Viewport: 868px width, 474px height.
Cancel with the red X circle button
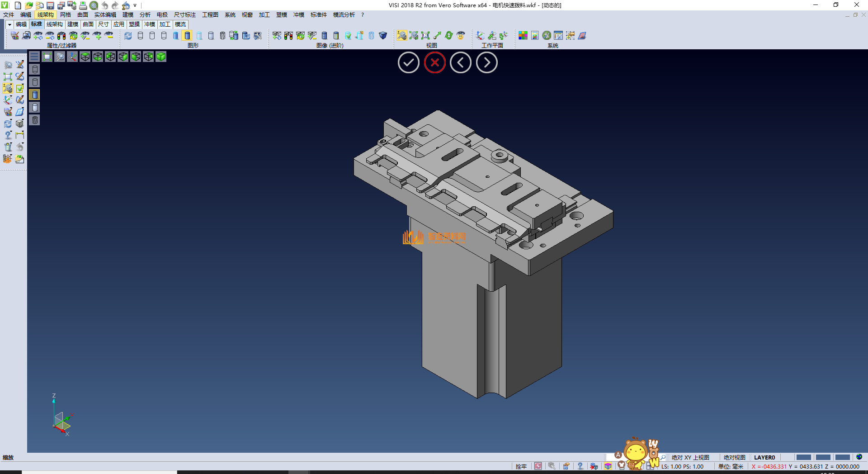pyautogui.click(x=434, y=63)
